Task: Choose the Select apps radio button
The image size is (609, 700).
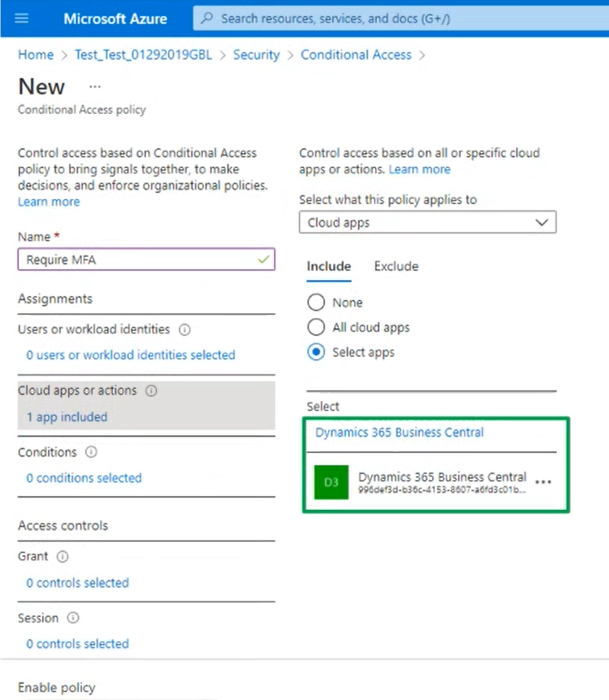Action: click(316, 352)
